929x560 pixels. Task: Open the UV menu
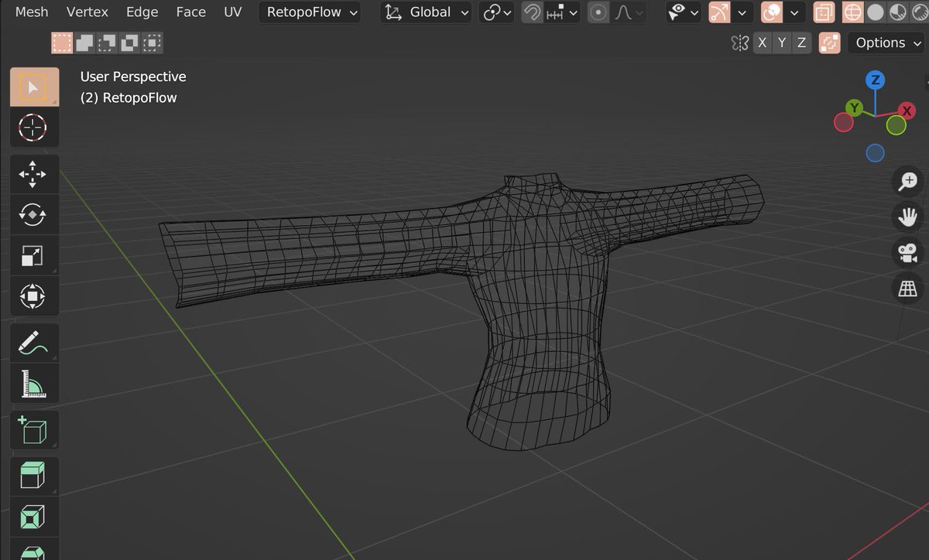pyautogui.click(x=232, y=12)
